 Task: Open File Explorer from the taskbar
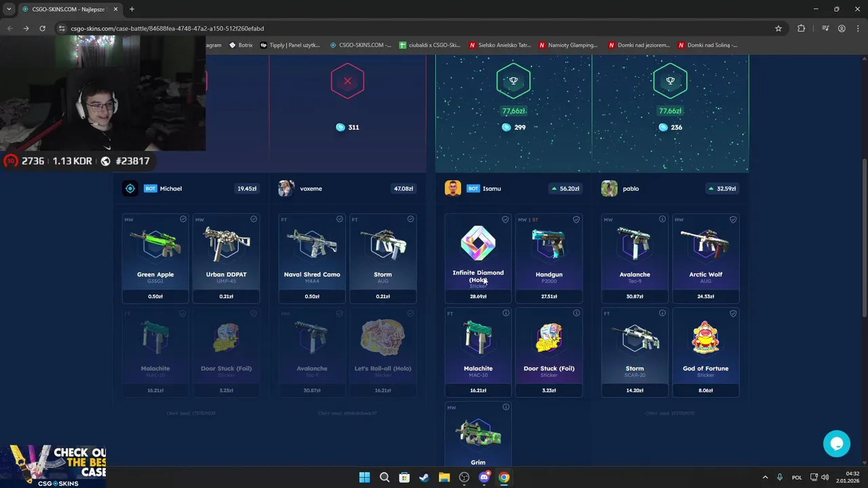444,477
